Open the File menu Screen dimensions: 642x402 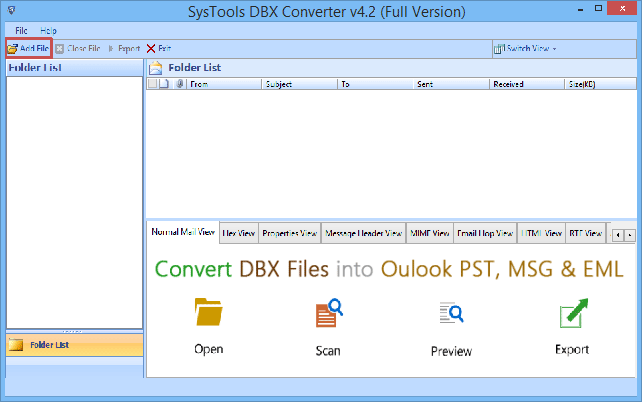21,30
